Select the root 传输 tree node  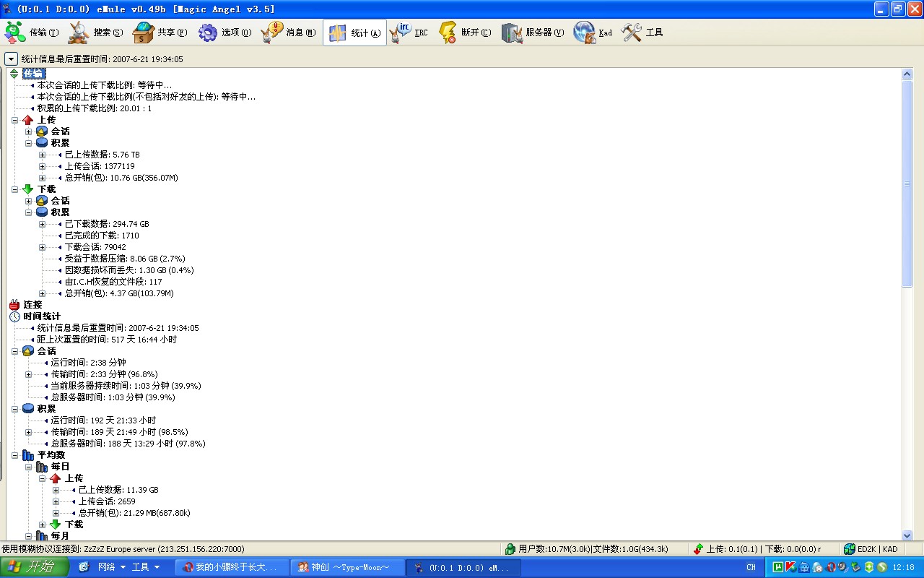coord(32,74)
